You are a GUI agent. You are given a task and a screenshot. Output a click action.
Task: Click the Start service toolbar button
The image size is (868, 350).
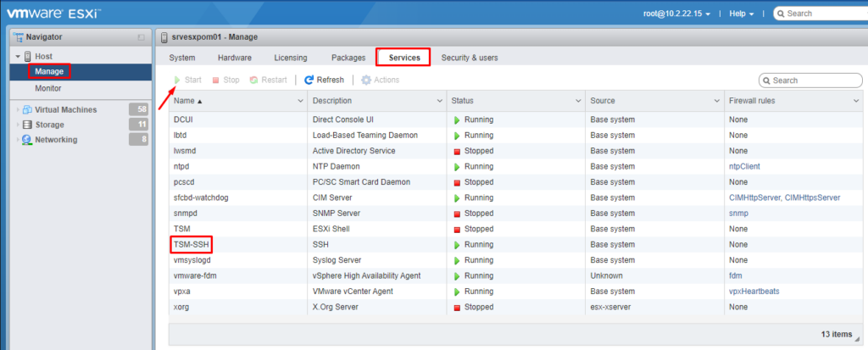[x=187, y=80]
